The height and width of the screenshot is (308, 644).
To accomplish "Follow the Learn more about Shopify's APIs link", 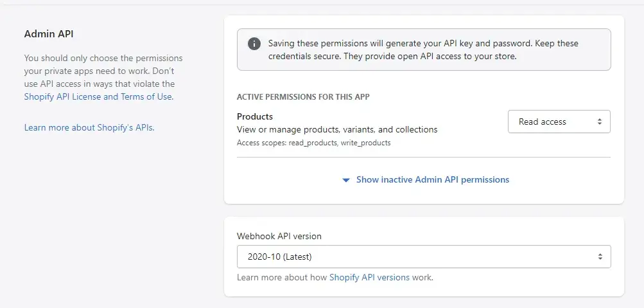I will pos(89,127).
